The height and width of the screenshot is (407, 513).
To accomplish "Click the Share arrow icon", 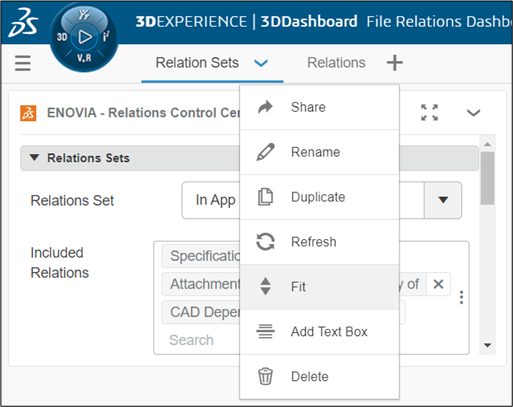I will point(265,107).
